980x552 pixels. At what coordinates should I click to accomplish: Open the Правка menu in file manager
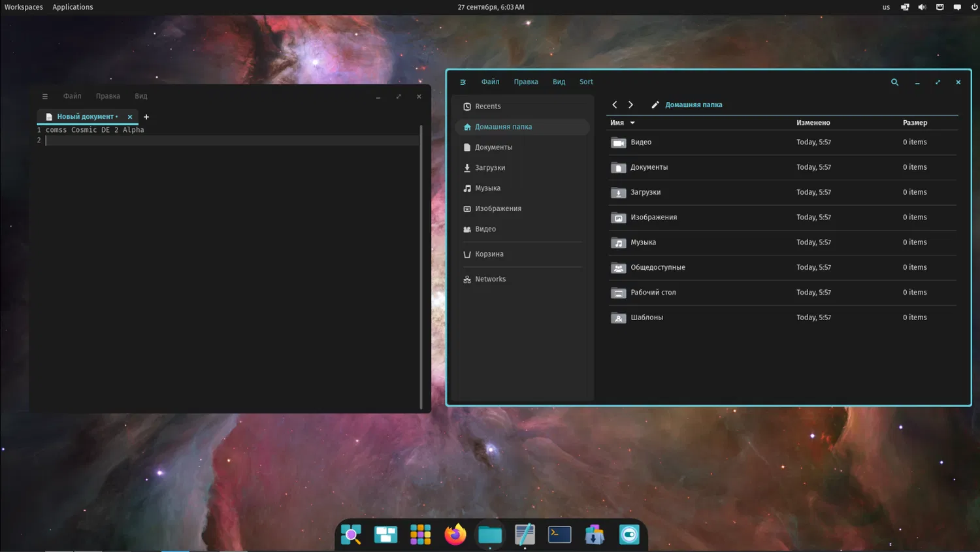pyautogui.click(x=526, y=82)
